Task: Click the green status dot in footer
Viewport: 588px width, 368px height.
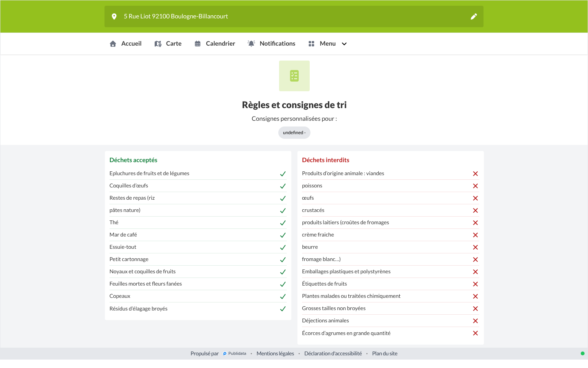Action: pos(583,353)
